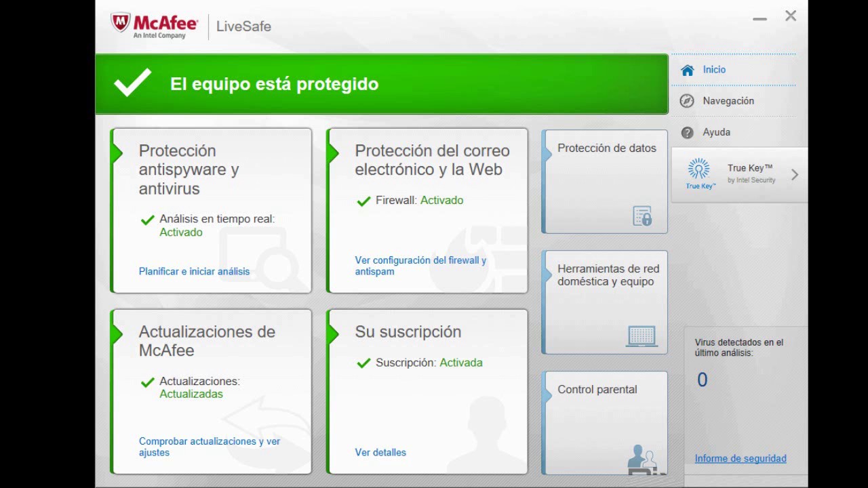Click the Activado status under Análisis en tiempo real

181,232
